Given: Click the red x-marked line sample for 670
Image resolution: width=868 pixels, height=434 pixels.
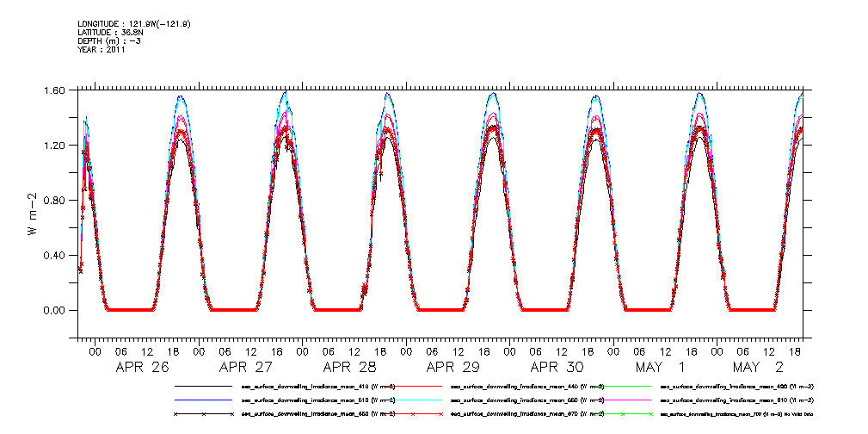Looking at the screenshot, I should [413, 414].
